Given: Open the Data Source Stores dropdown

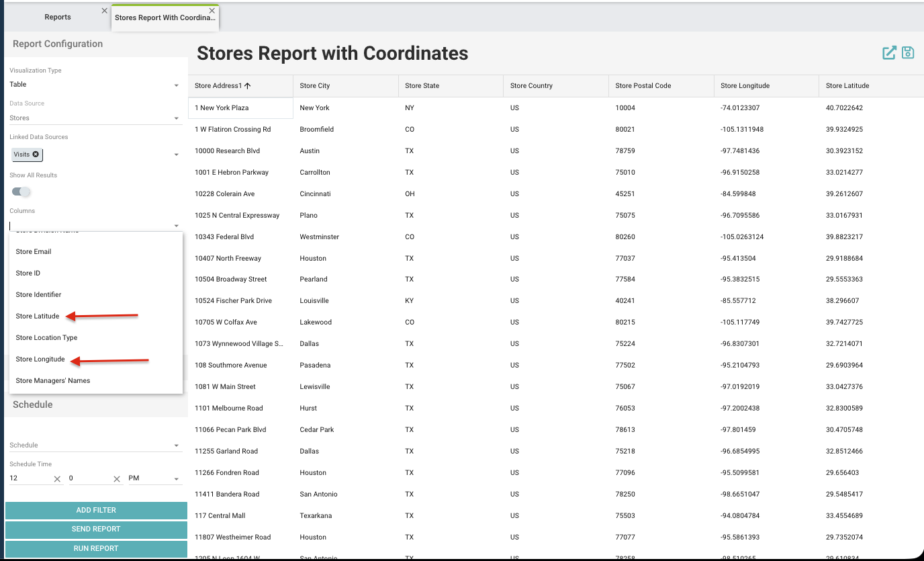Looking at the screenshot, I should pos(95,118).
